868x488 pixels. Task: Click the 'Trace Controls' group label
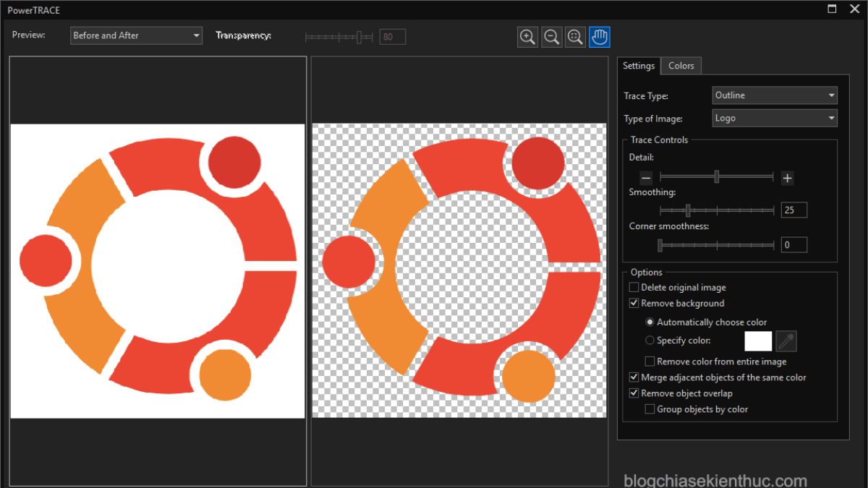coord(660,140)
